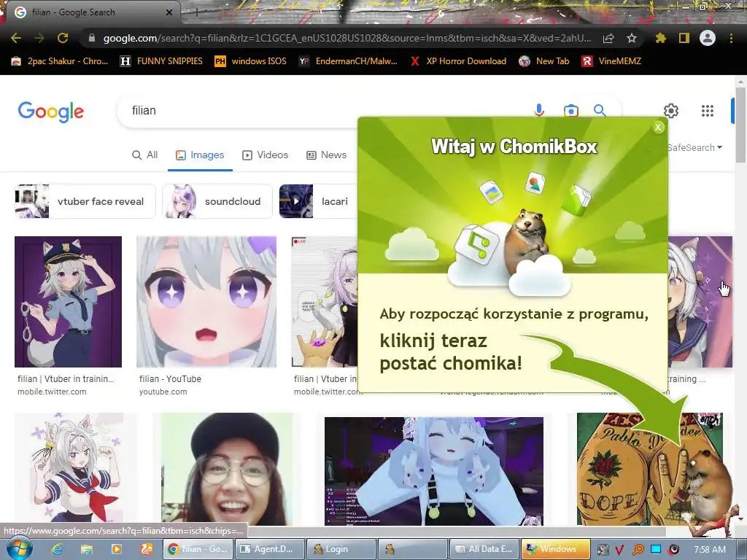The width and height of the screenshot is (747, 560).
Task: Select the lacari suggestion chip
Action: (318, 201)
